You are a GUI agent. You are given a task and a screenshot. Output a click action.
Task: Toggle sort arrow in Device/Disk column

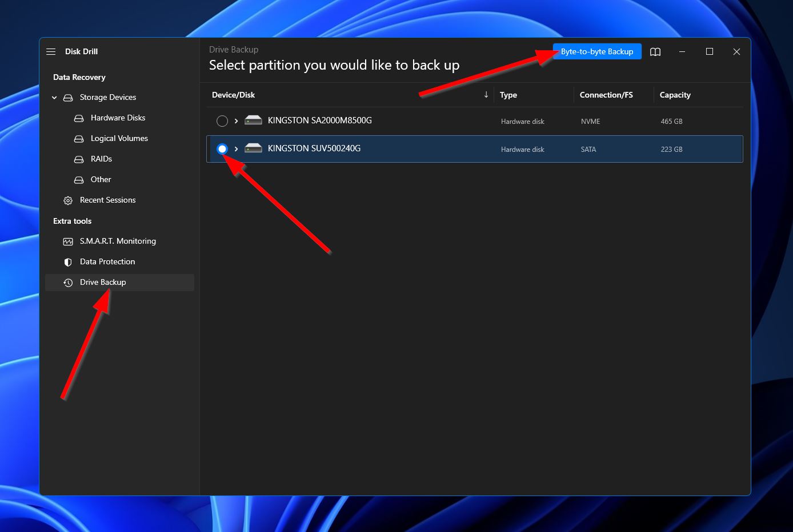[486, 95]
